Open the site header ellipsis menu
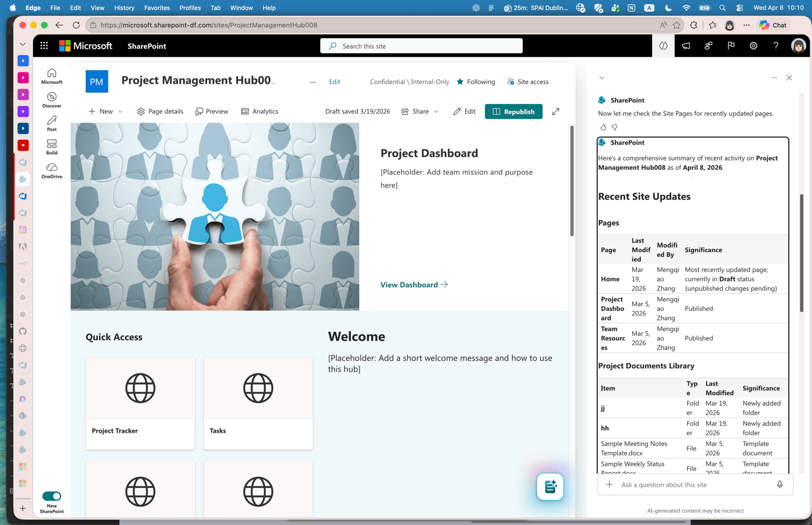The height and width of the screenshot is (525, 812). tap(313, 82)
